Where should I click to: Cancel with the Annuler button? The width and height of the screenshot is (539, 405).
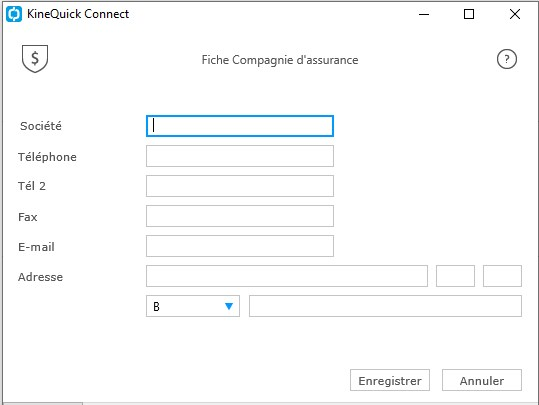click(x=482, y=380)
